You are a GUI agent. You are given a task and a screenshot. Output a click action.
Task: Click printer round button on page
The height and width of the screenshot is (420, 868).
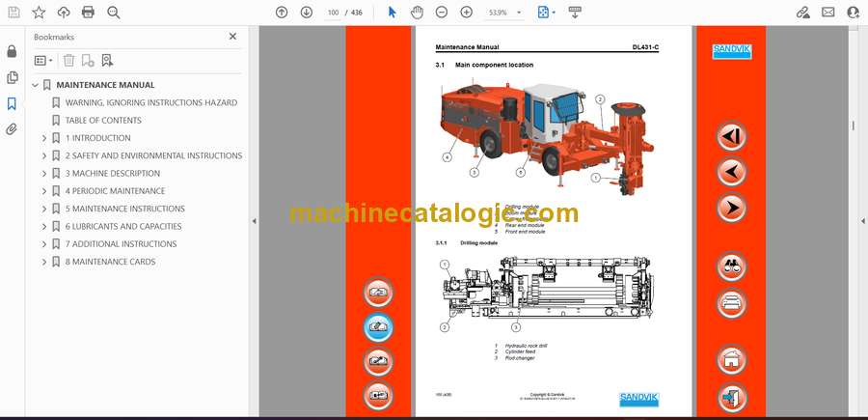click(731, 303)
